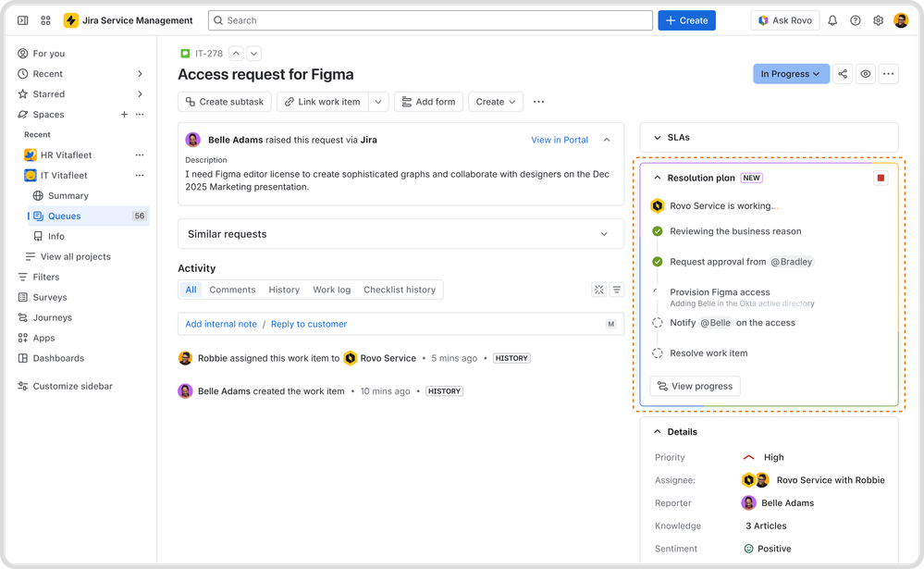This screenshot has width=924, height=569.
Task: Open the user profile avatar in the top bar
Action: click(x=901, y=20)
